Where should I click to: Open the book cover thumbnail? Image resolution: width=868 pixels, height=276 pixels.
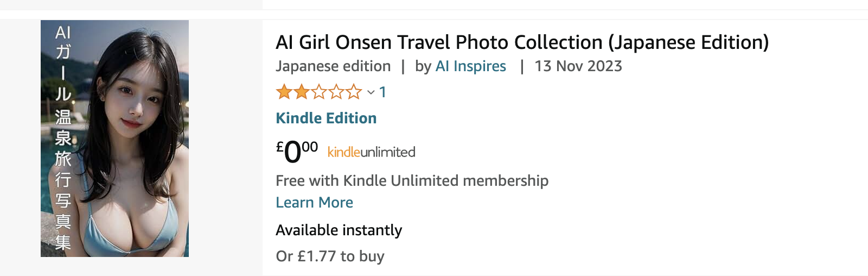pos(114,139)
